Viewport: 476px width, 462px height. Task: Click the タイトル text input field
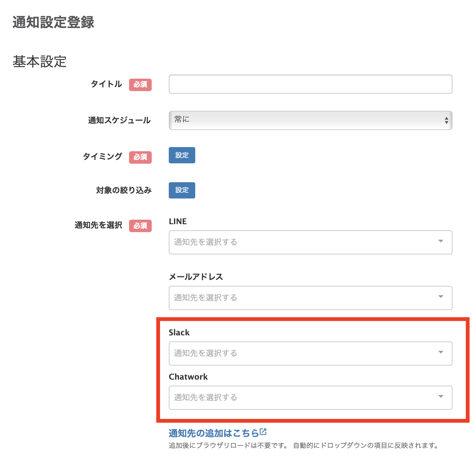coord(310,84)
